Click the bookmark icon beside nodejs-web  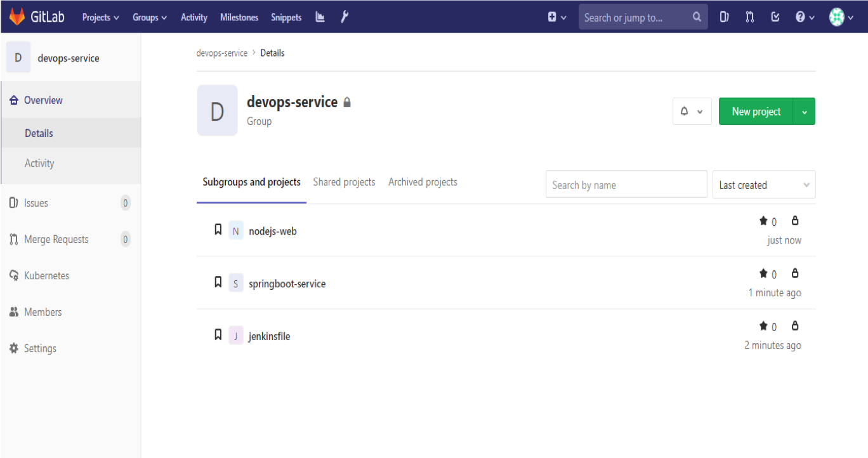click(218, 229)
